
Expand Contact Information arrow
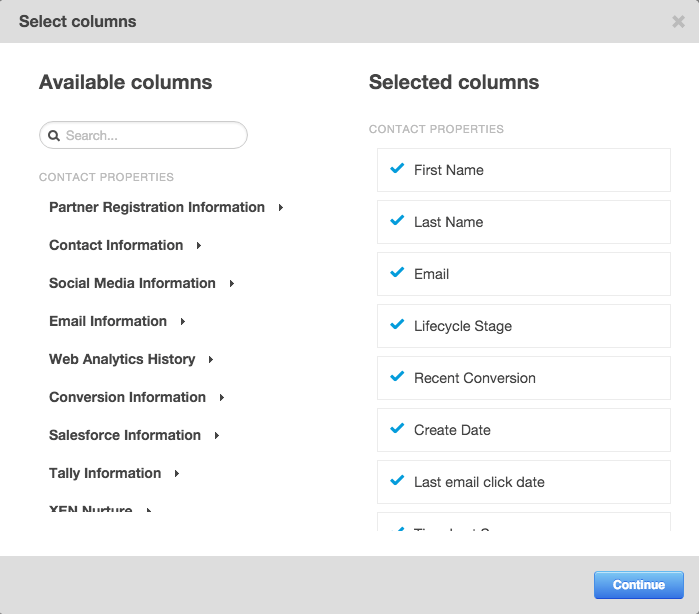tap(199, 245)
